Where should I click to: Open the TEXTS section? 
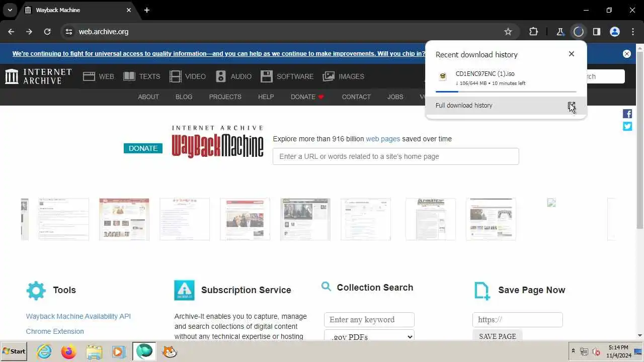pyautogui.click(x=141, y=76)
